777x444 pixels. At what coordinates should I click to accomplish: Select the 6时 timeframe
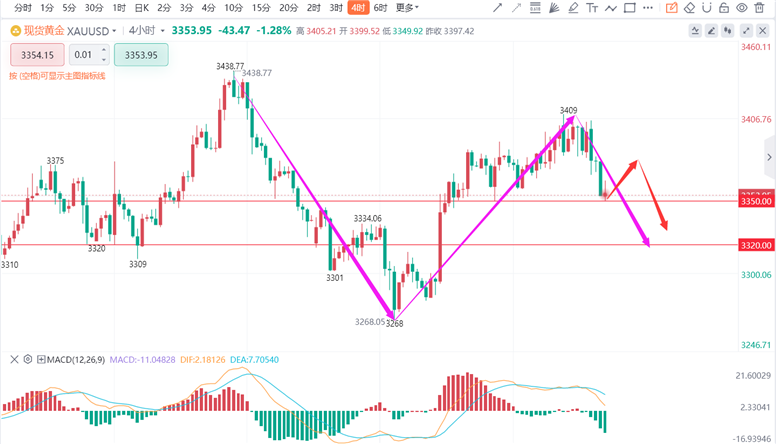(381, 8)
